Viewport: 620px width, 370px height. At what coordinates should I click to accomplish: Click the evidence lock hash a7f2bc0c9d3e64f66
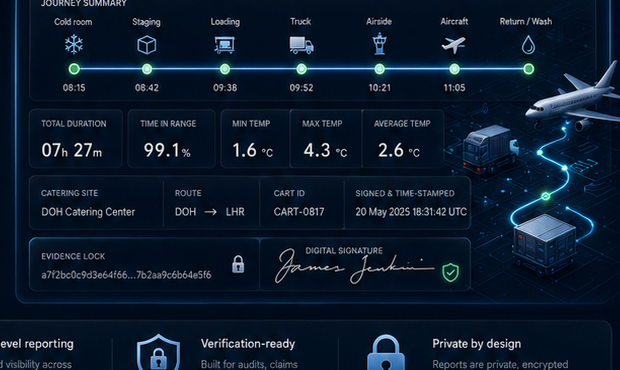tap(126, 275)
